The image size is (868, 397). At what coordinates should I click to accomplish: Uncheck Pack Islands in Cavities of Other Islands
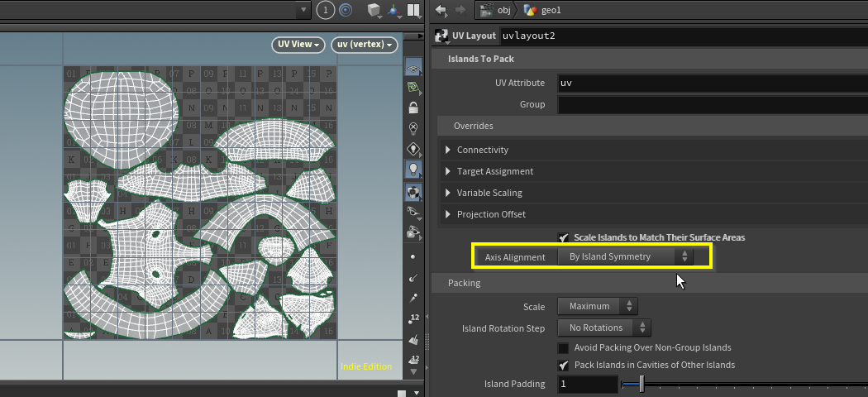(564, 365)
